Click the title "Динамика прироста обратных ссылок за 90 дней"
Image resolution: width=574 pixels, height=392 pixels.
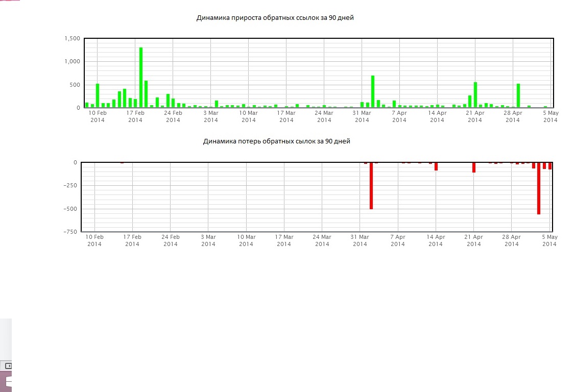coord(275,17)
